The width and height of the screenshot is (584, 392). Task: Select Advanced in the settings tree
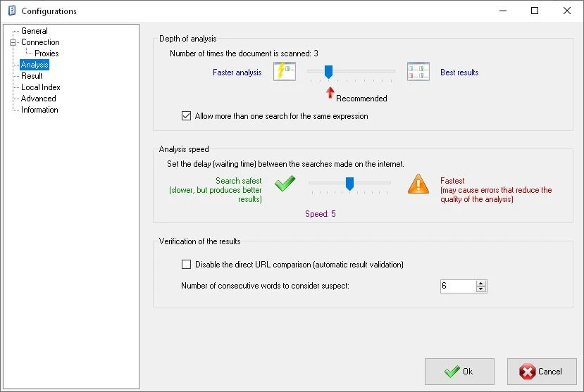(38, 99)
